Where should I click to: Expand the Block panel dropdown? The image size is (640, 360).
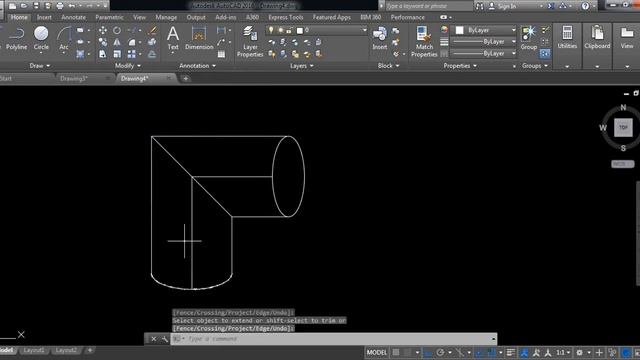click(x=389, y=66)
